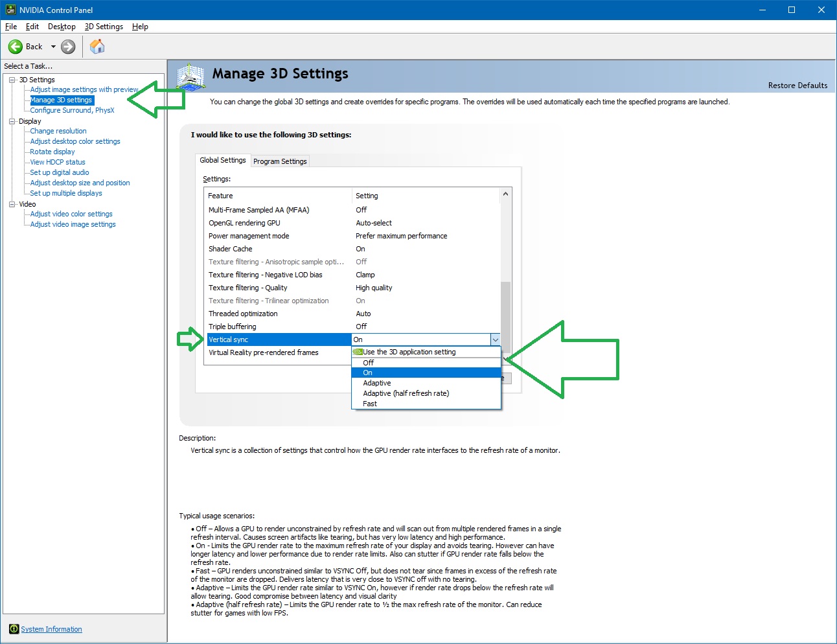Collapse the Display tree node

click(x=12, y=121)
